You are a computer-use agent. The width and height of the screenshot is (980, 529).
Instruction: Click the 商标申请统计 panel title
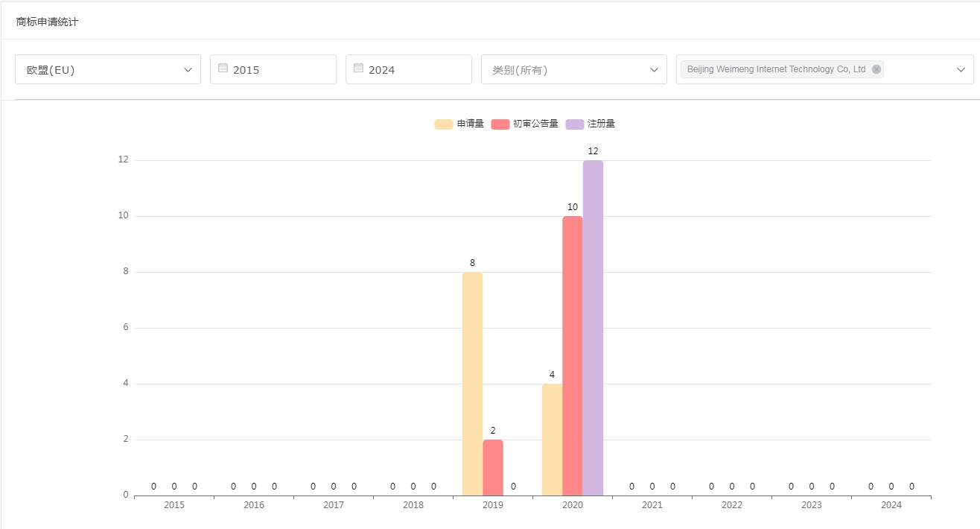coord(48,22)
